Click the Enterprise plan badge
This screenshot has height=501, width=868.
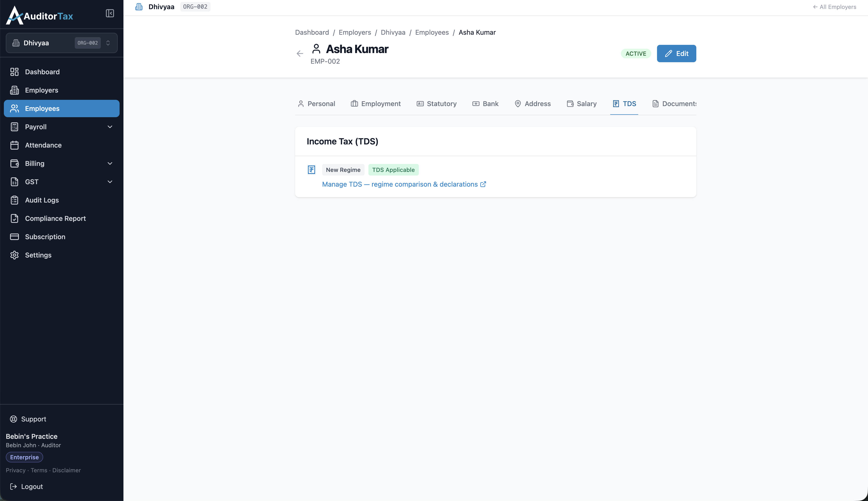point(24,457)
